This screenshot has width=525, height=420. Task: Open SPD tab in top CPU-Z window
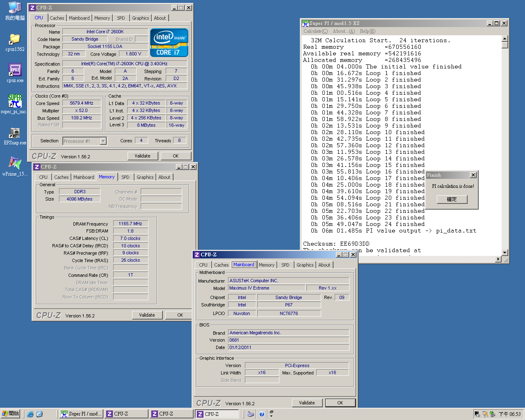click(121, 18)
